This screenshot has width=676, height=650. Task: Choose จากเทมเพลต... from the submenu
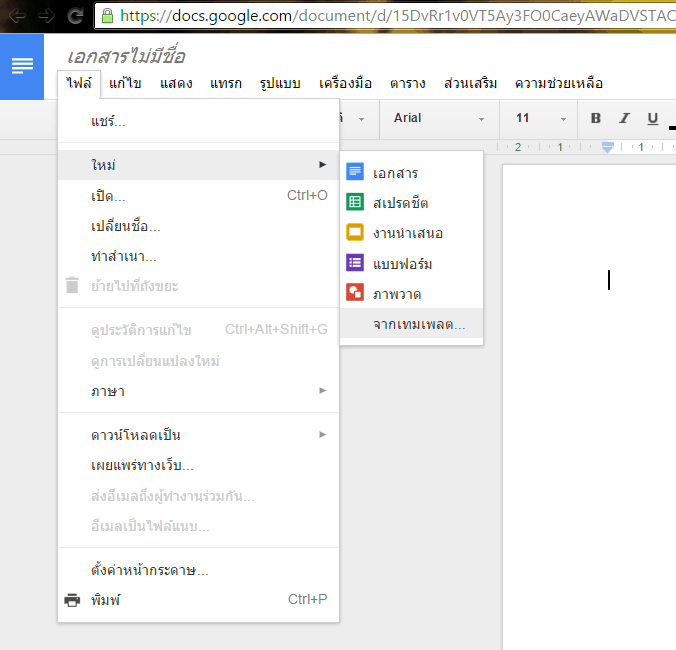pos(419,325)
